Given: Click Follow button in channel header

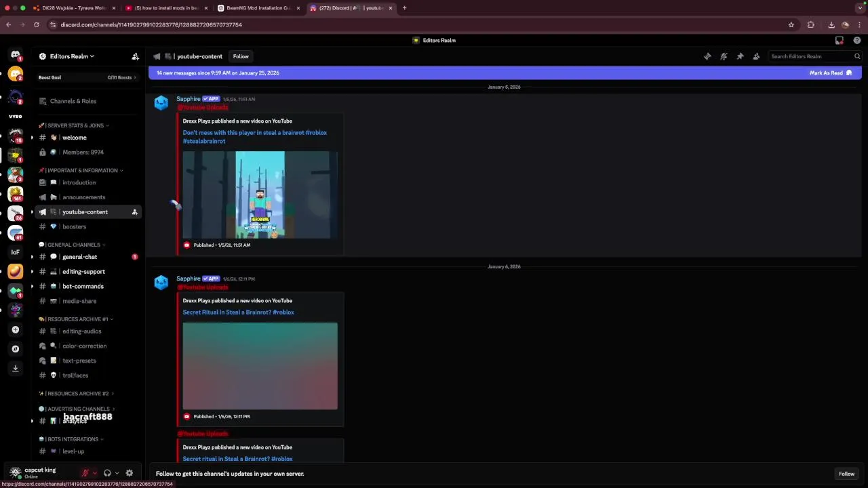Looking at the screenshot, I should (241, 56).
